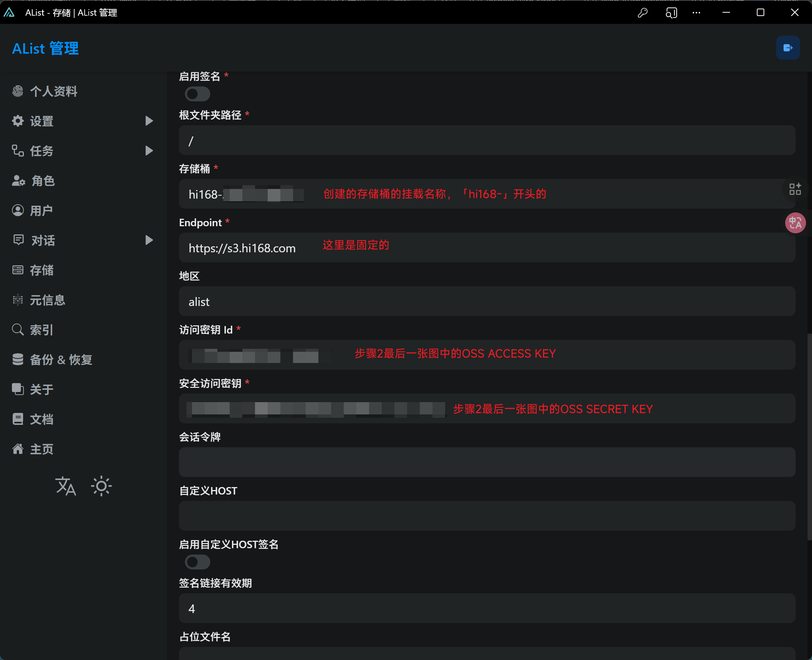Viewport: 812px width, 660px height.
Task: Select the 个人资料 fingerprint icon in sidebar
Action: pos(18,91)
